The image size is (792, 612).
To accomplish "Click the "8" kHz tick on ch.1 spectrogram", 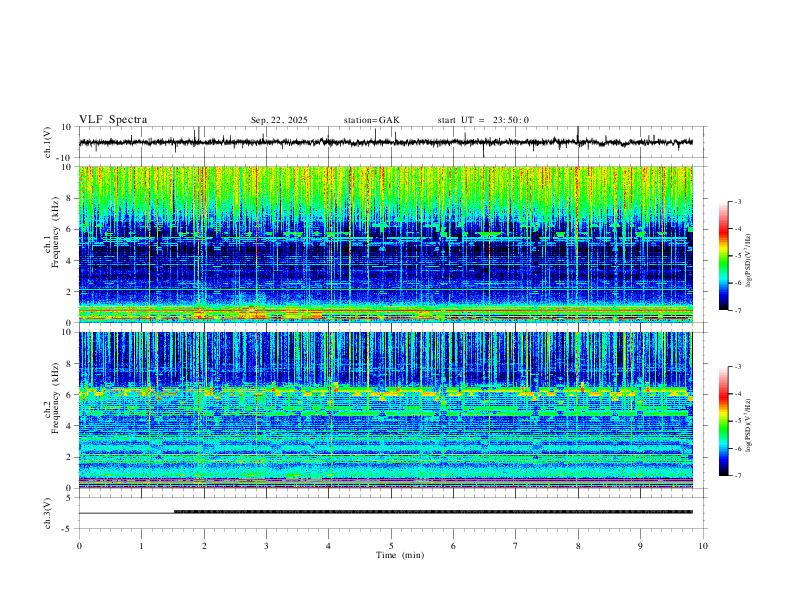I will 69,198.
